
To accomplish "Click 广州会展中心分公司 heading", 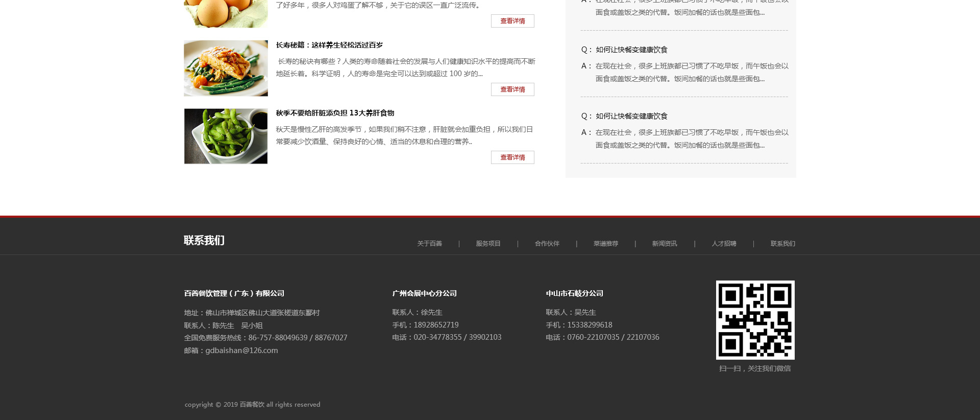I will (x=424, y=293).
